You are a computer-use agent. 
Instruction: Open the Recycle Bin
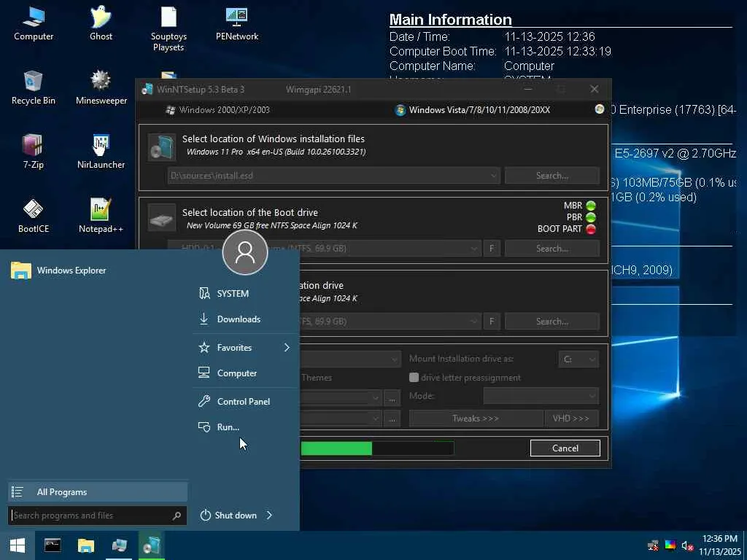[x=34, y=88]
